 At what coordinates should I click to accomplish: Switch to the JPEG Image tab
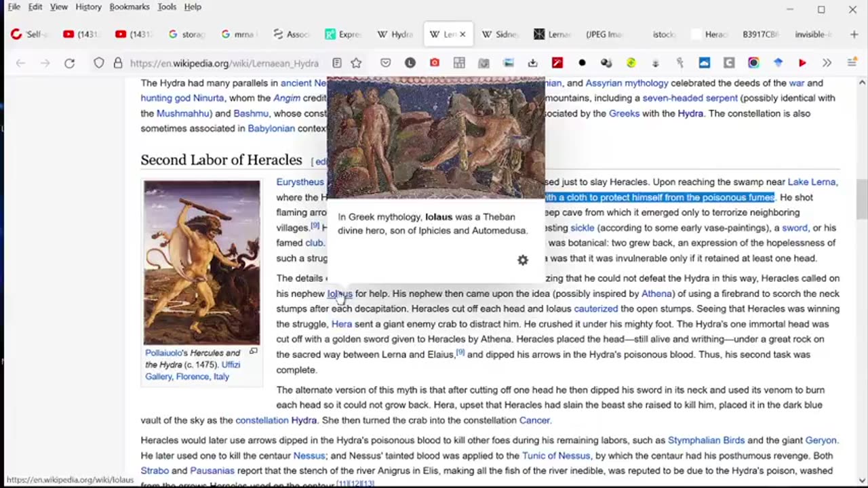pyautogui.click(x=605, y=34)
